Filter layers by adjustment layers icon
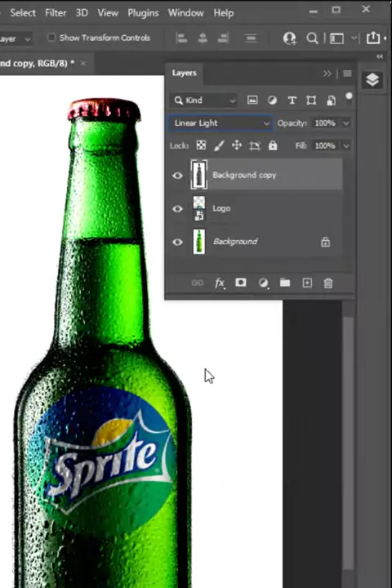This screenshot has width=392, height=588. tap(272, 100)
